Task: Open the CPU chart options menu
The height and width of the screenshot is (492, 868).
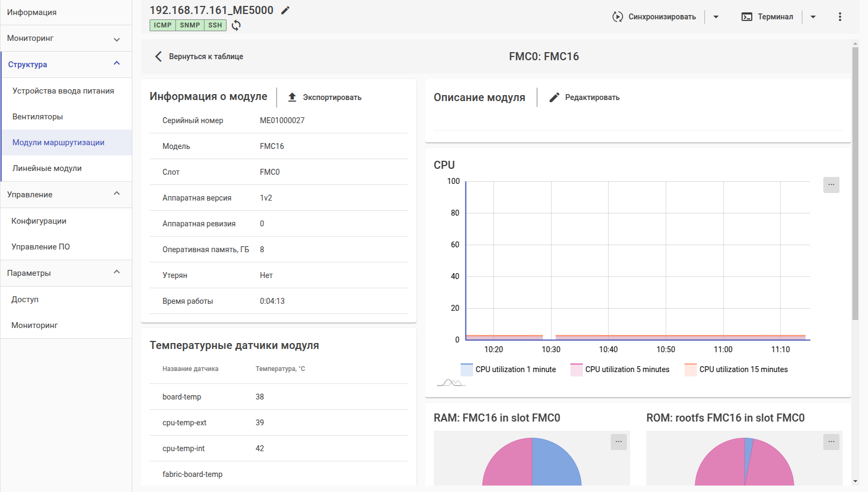Action: click(831, 184)
